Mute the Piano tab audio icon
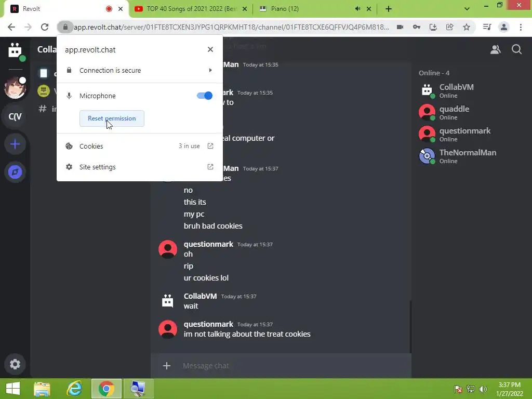 tap(357, 9)
